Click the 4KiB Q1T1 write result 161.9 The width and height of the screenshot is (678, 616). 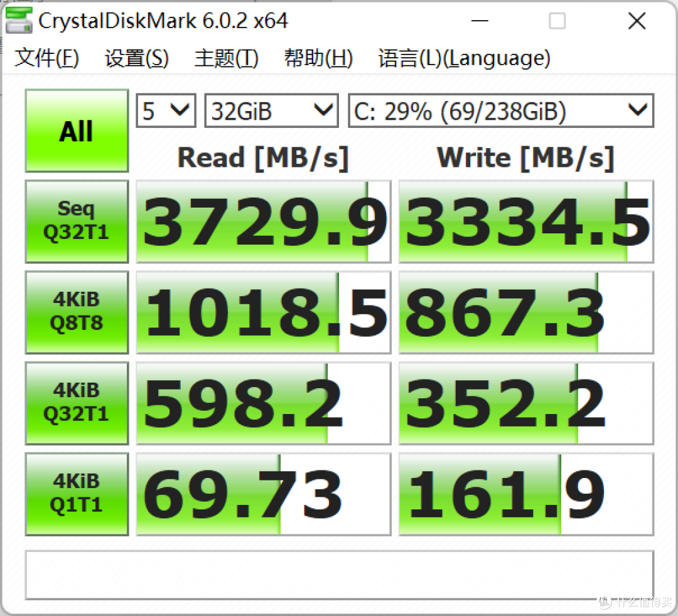click(x=526, y=494)
